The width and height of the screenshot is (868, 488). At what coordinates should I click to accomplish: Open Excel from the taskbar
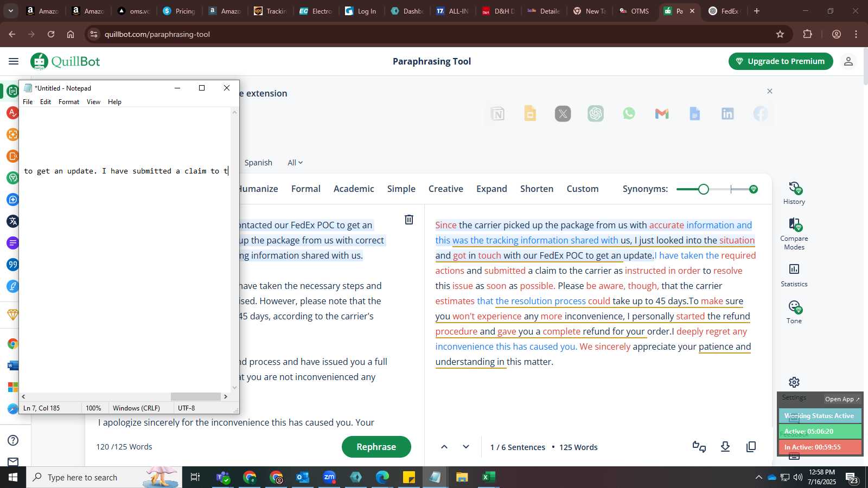(488, 477)
